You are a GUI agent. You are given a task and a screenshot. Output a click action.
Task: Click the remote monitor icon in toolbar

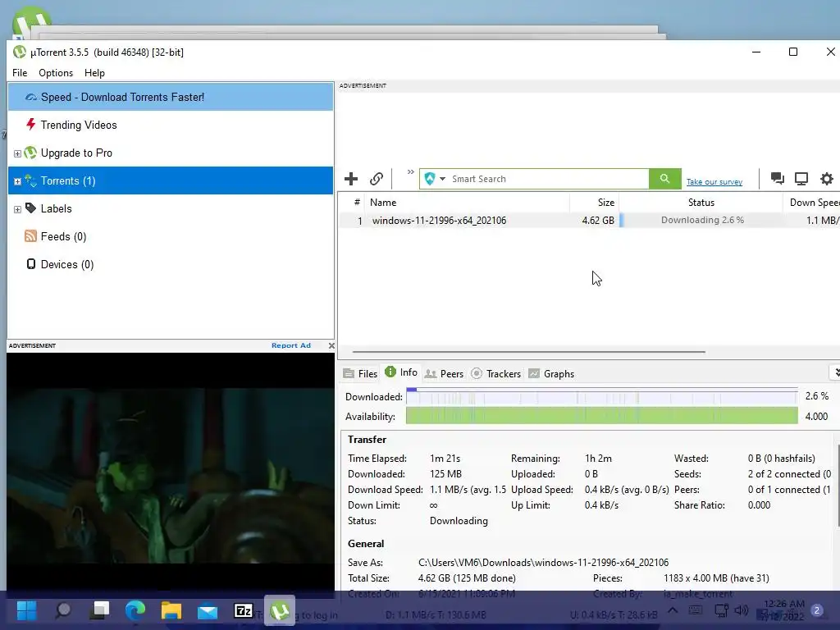point(801,178)
